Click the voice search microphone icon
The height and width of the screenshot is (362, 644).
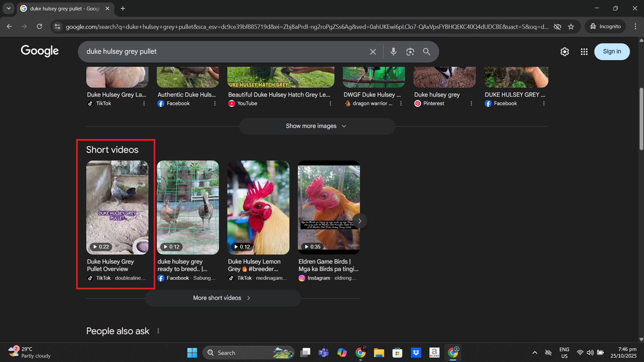(x=393, y=52)
